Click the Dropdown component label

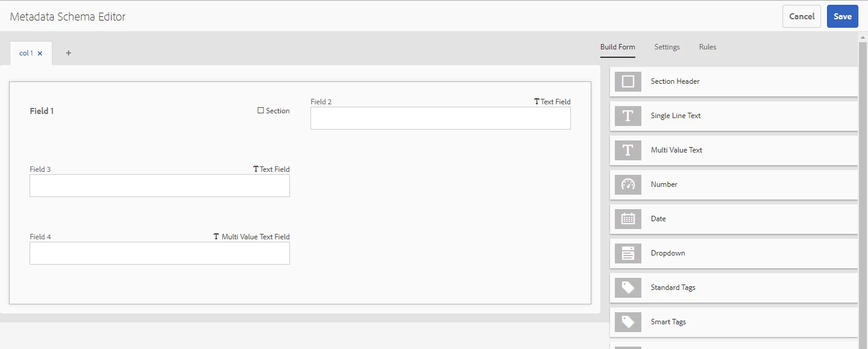[668, 253]
